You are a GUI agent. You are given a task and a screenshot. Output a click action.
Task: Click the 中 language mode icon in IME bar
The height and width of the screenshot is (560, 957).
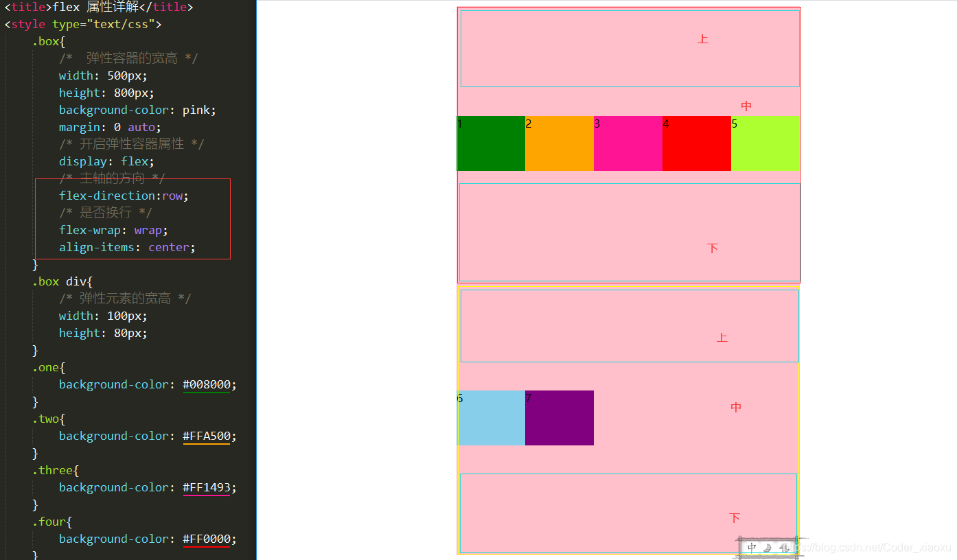coord(752,548)
